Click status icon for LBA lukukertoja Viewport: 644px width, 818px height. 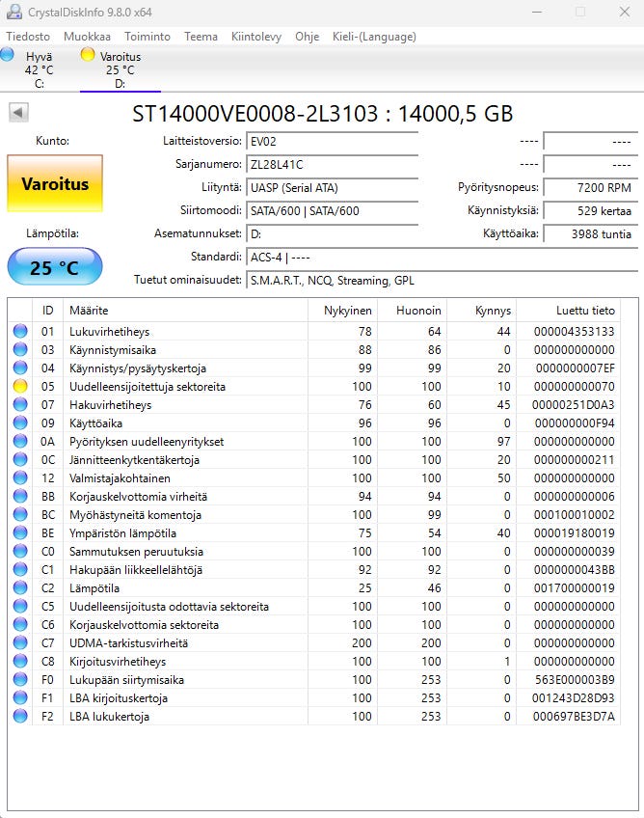point(20,717)
